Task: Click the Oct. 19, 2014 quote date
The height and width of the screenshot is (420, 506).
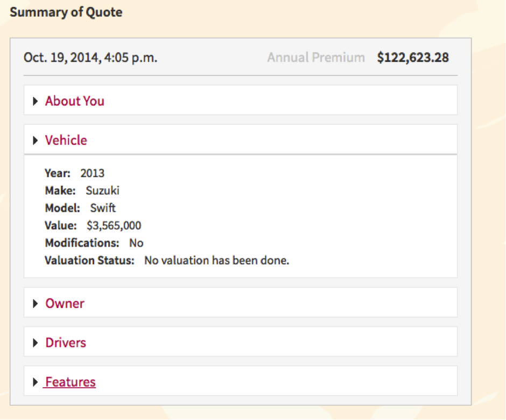Action: (x=90, y=58)
